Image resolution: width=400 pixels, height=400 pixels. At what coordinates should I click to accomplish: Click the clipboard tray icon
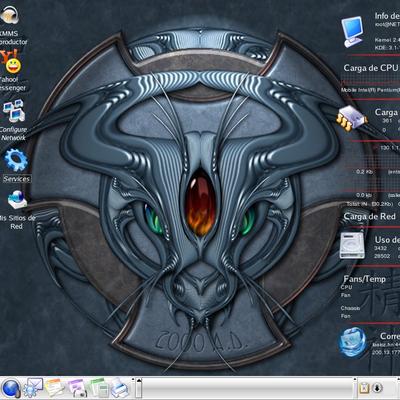pos(364,388)
